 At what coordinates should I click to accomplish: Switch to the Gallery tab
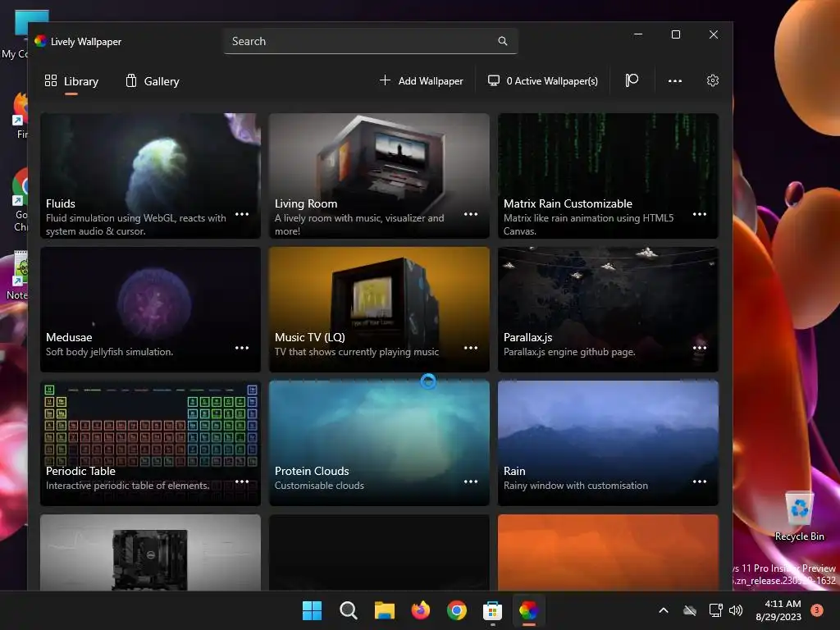click(153, 81)
